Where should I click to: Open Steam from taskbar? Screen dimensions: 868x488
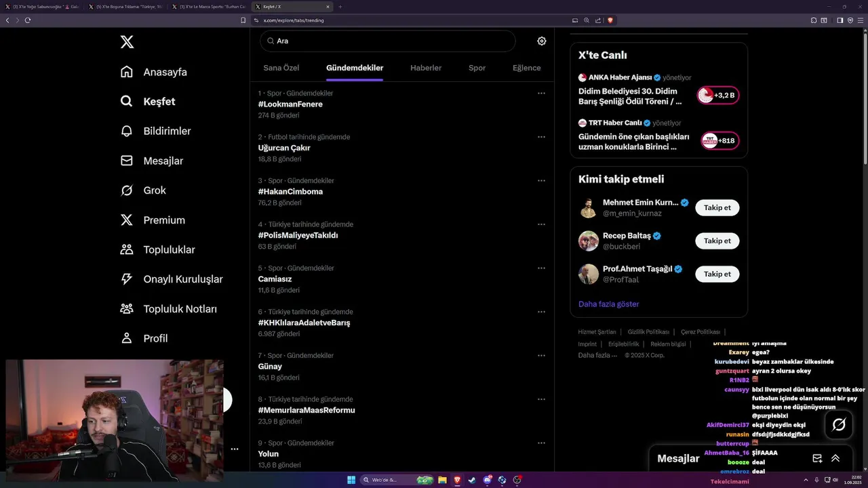472,480
